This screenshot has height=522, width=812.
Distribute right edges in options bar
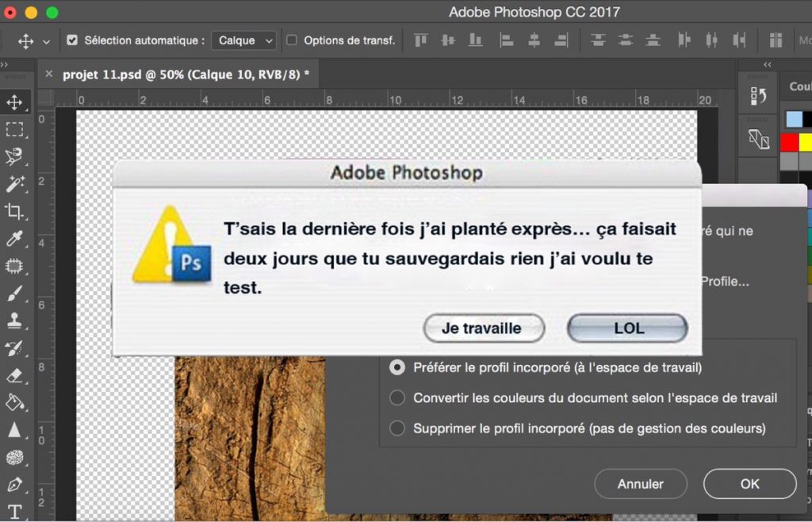pos(739,40)
